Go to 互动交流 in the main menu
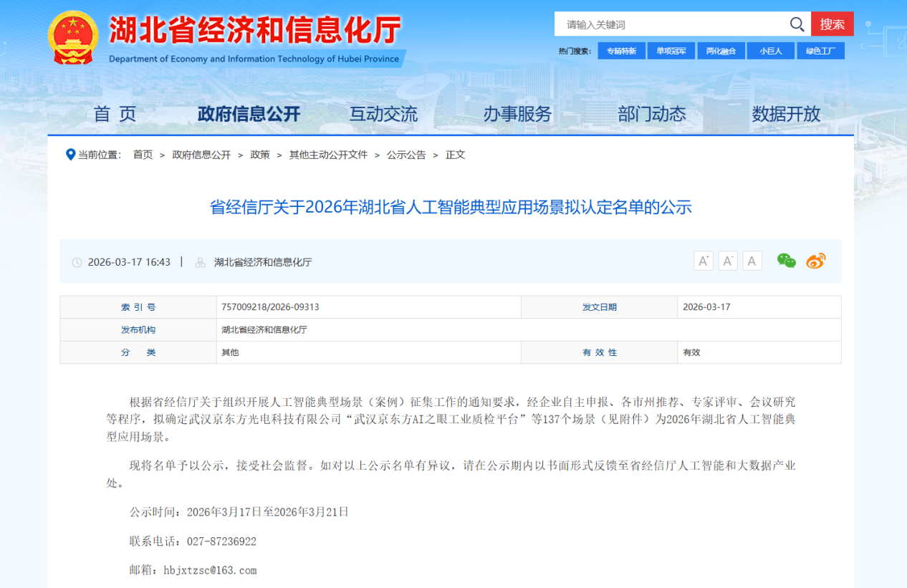 coord(383,114)
